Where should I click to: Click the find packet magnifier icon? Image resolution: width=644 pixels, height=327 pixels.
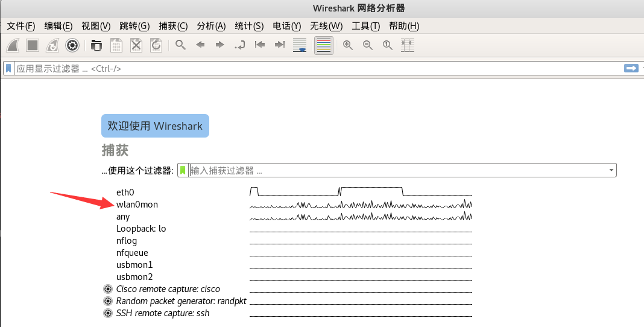[x=180, y=45]
